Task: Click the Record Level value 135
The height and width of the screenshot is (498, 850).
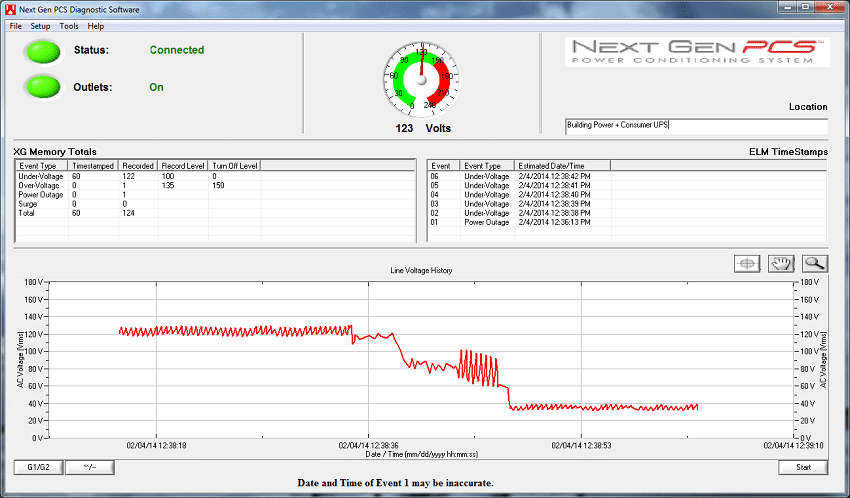Action: click(x=168, y=186)
